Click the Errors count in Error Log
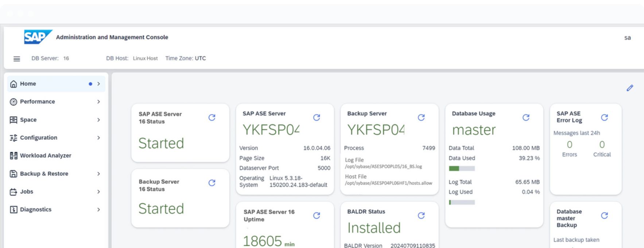The image size is (644, 248). tap(569, 145)
